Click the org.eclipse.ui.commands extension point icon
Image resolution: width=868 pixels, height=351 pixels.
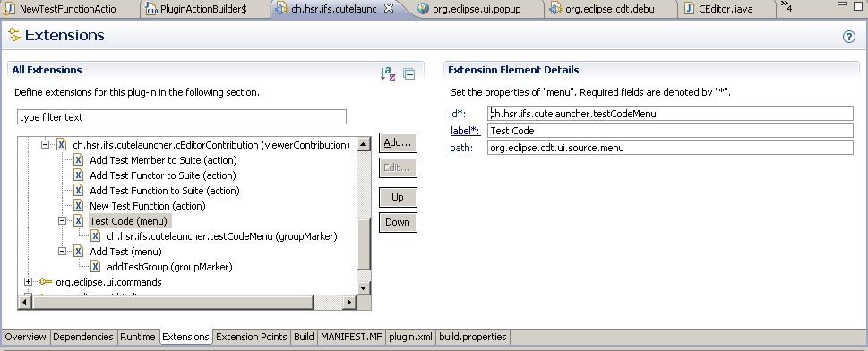(45, 282)
